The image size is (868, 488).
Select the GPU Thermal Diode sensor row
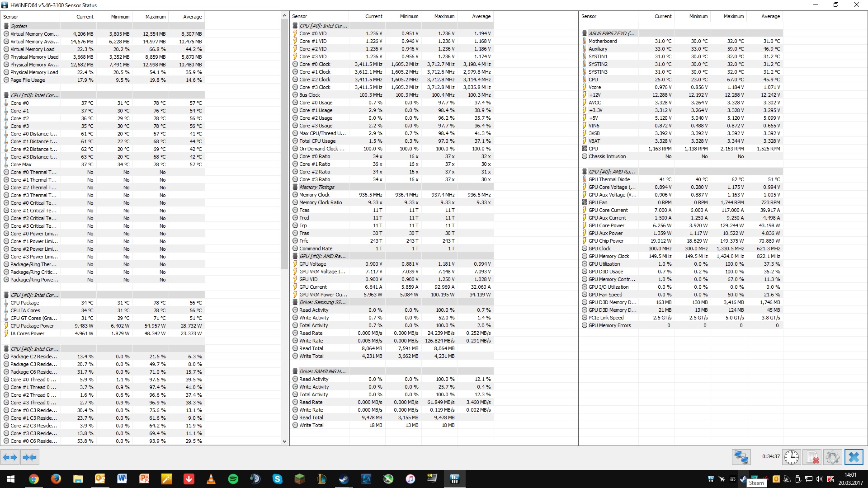pos(609,179)
